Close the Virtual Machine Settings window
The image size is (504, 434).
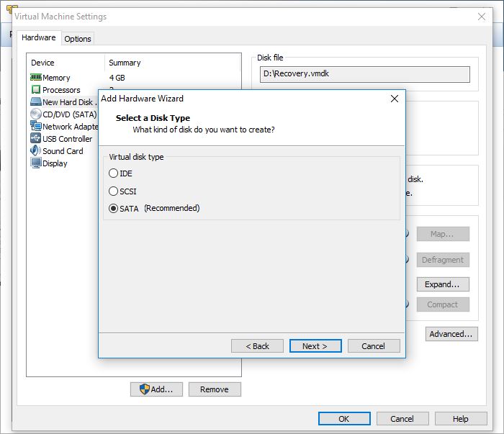[481, 17]
